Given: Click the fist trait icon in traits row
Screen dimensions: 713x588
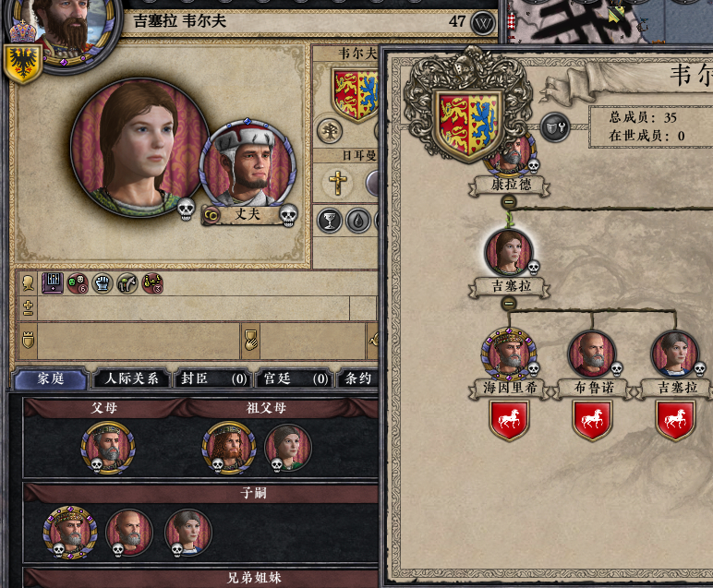Looking at the screenshot, I should 103,283.
